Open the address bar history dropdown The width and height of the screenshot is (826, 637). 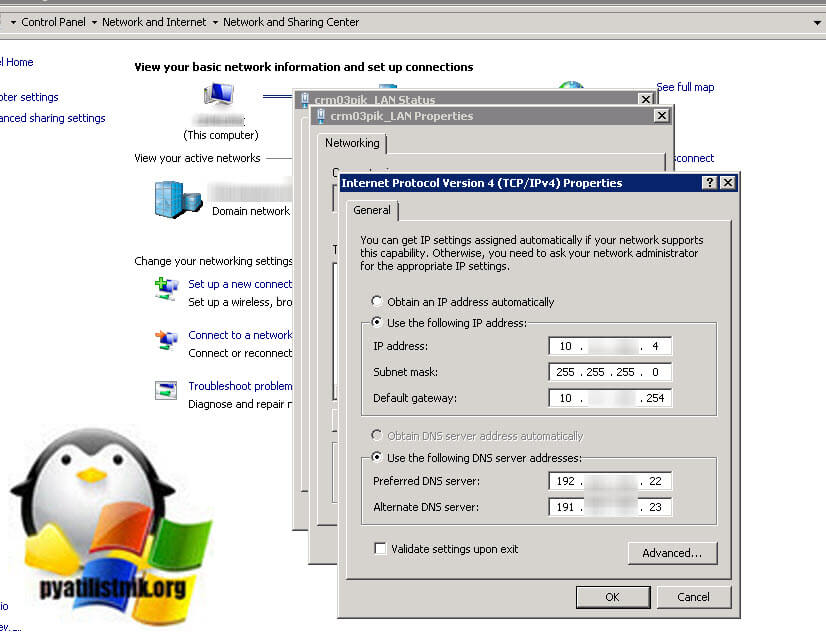pos(817,22)
